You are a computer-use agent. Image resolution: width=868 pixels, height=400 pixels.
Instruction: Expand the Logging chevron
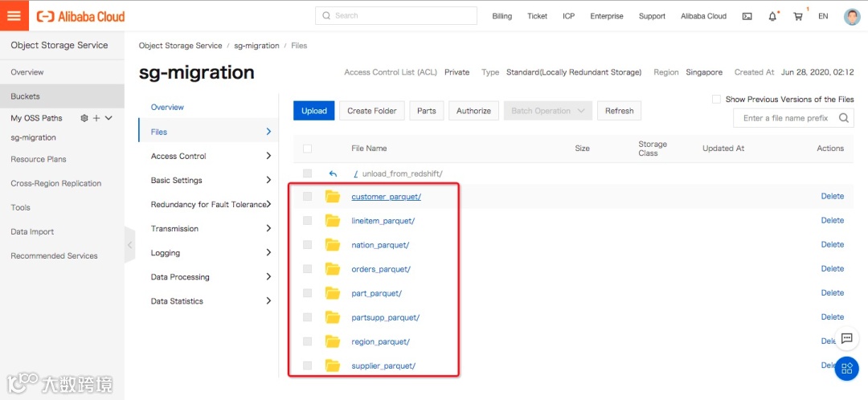pyautogui.click(x=268, y=253)
